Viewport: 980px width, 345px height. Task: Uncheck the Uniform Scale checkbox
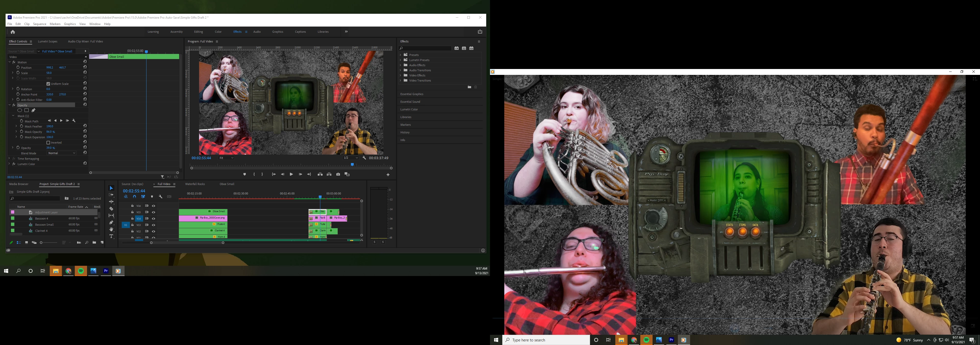(48, 84)
